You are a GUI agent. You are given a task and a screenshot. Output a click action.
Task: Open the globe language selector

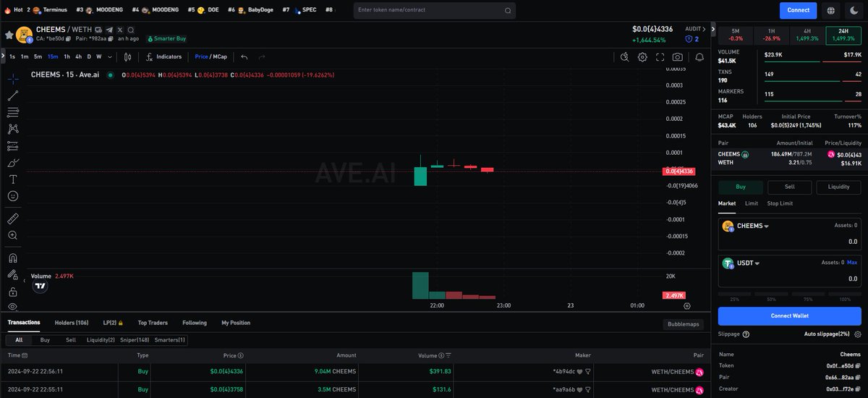(x=830, y=10)
